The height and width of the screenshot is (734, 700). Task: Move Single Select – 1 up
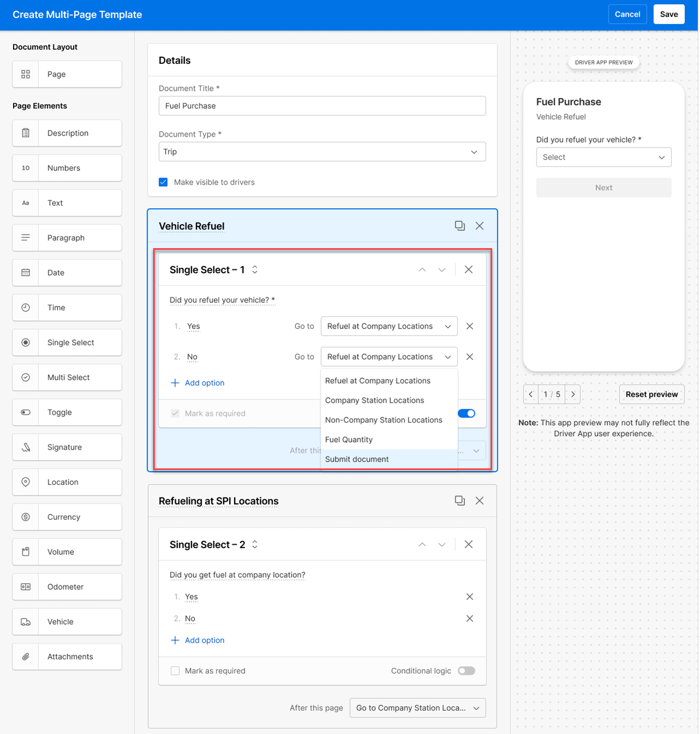[x=422, y=269]
